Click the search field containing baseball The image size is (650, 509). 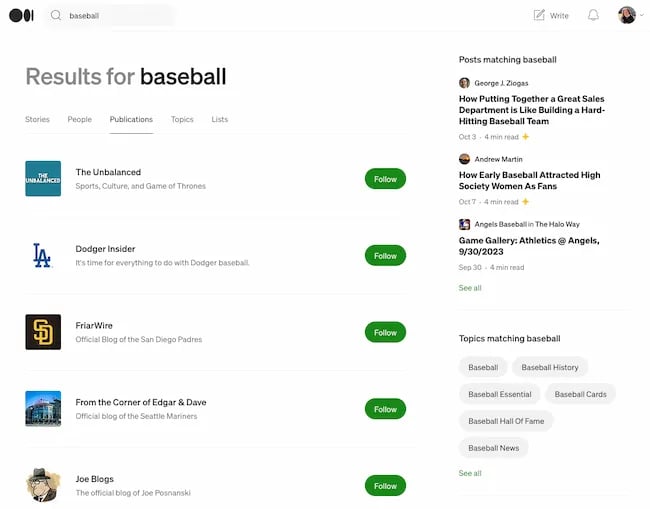[115, 16]
